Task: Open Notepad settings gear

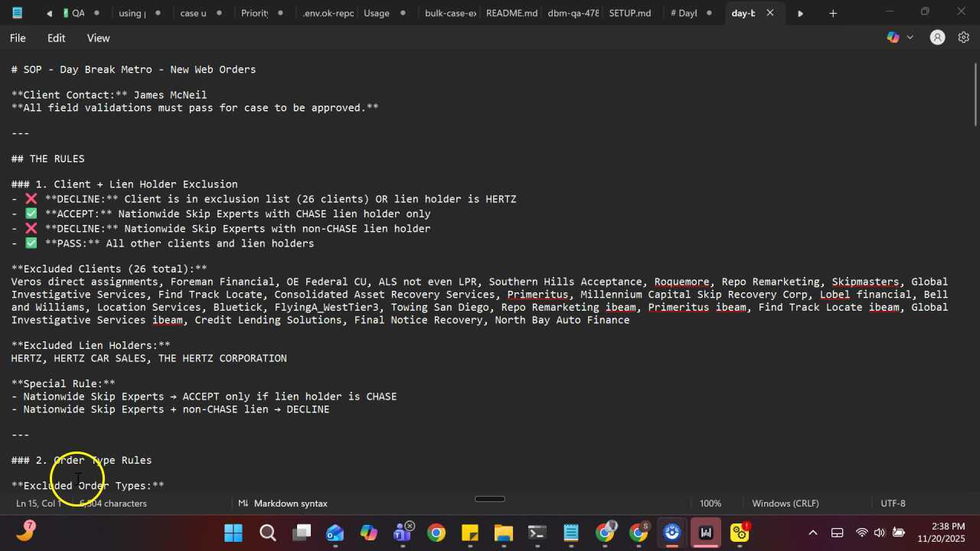Action: pyautogui.click(x=964, y=37)
